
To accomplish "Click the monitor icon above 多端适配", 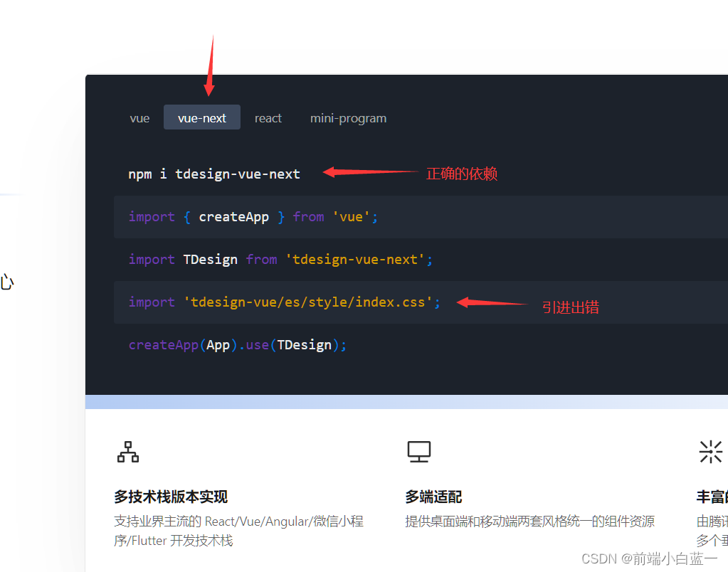I will click(419, 451).
